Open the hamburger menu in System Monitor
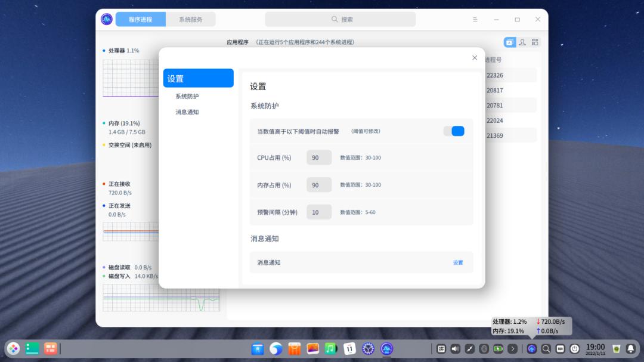This screenshot has width=644, height=362. (x=475, y=18)
